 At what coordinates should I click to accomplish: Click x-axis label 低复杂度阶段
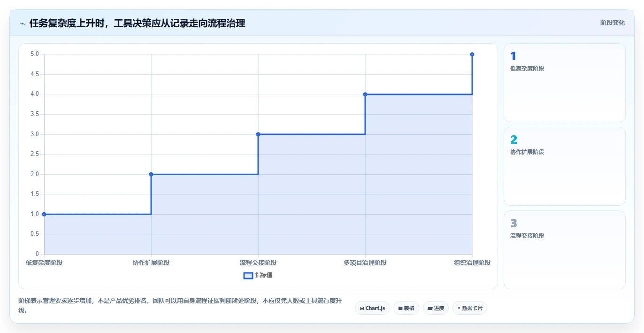pyautogui.click(x=44, y=263)
